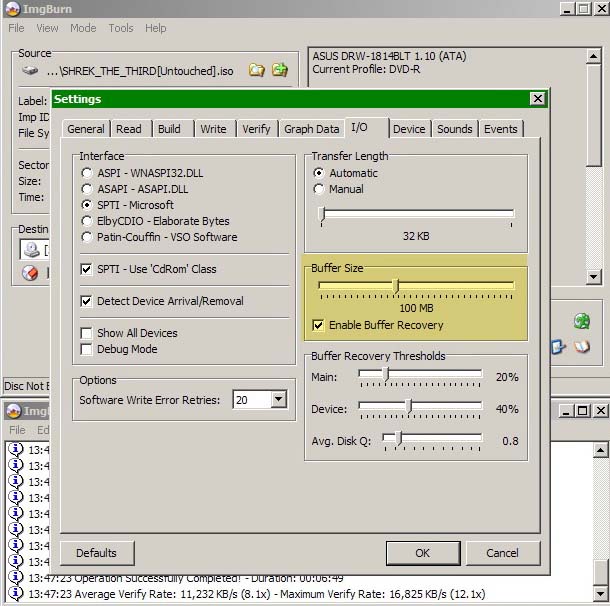Switch to the Read tab

129,129
